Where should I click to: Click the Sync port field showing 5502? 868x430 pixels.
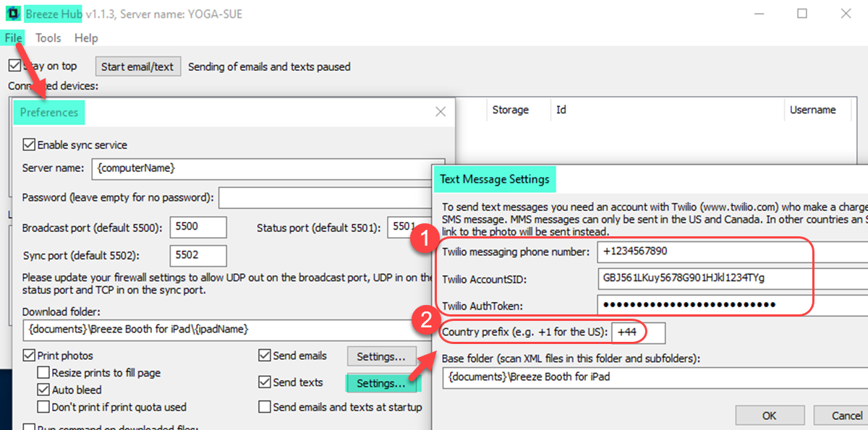198,255
